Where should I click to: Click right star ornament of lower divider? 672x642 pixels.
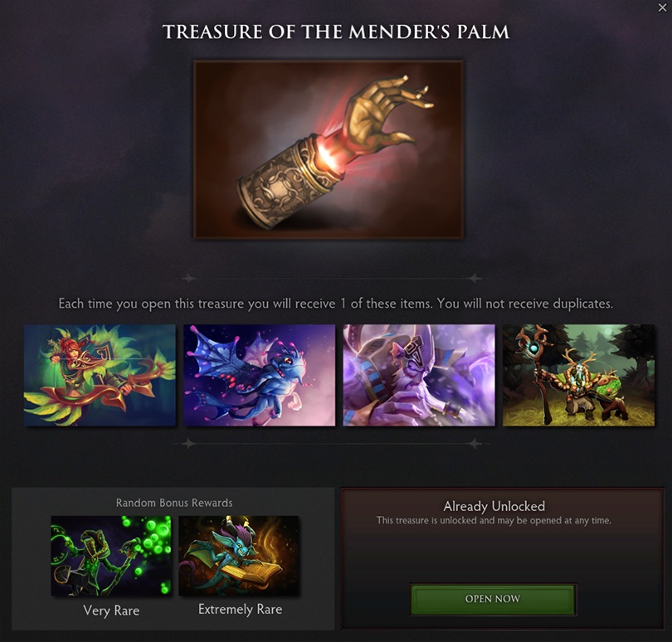point(474,443)
